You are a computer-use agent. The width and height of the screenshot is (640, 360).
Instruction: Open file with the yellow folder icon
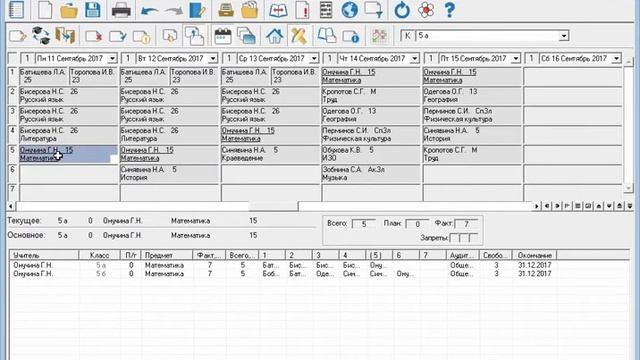[69, 10]
